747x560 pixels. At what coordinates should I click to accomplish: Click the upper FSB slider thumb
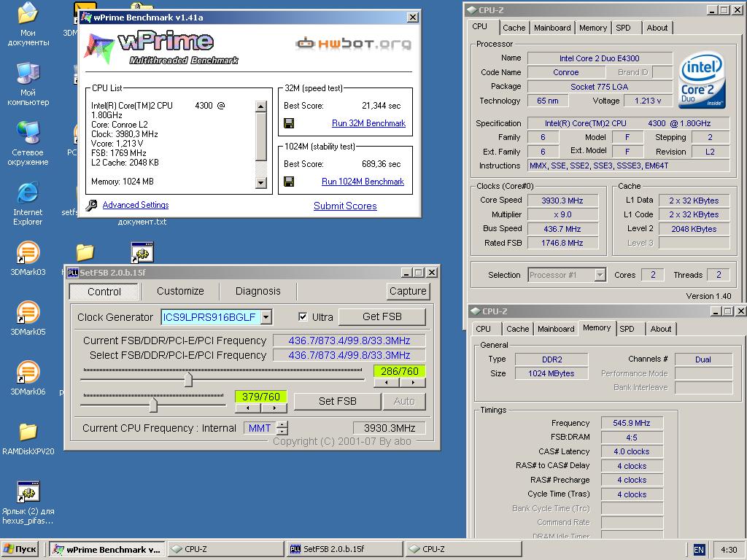pyautogui.click(x=188, y=379)
